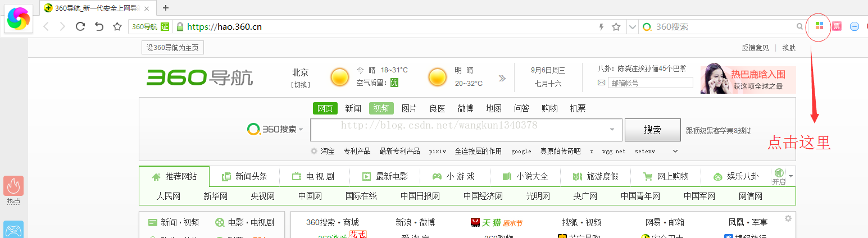Open a new tab with plus button

[166, 8]
